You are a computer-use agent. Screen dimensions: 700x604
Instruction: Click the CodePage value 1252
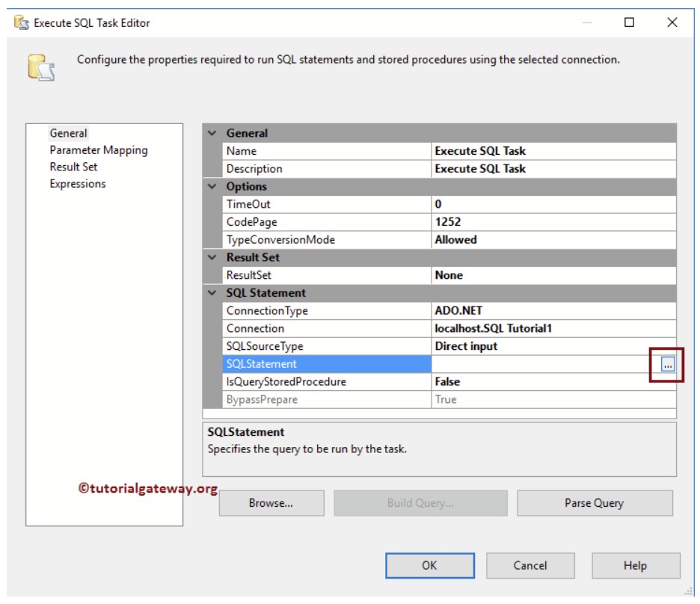pyautogui.click(x=553, y=222)
